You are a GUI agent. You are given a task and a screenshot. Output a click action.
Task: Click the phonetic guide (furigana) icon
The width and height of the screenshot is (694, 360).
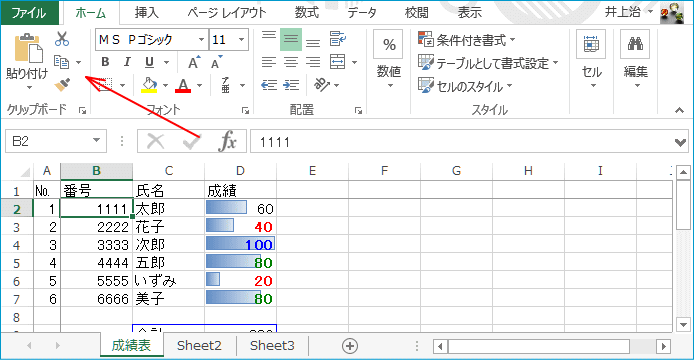226,85
